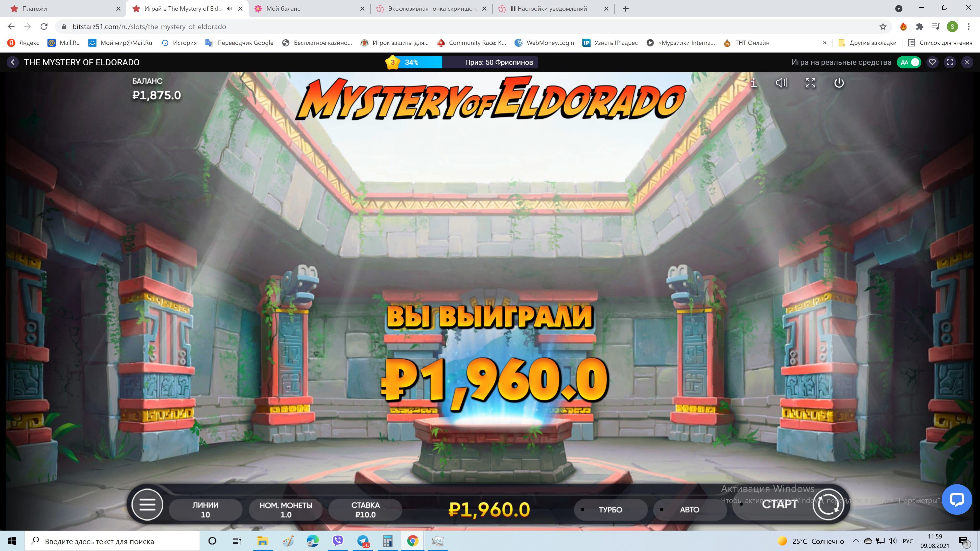This screenshot has width=980, height=551.
Task: Click the game power exit icon
Action: tap(839, 83)
